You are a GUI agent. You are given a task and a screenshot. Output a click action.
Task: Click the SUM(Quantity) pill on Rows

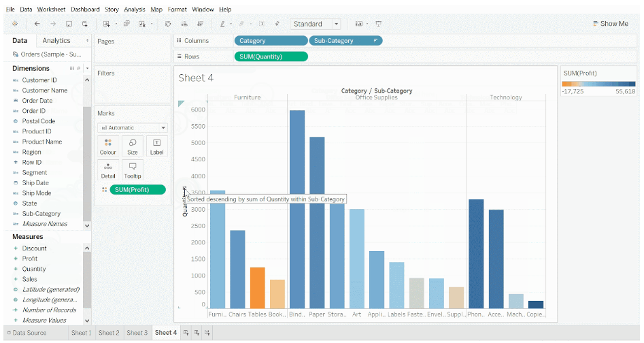(271, 56)
